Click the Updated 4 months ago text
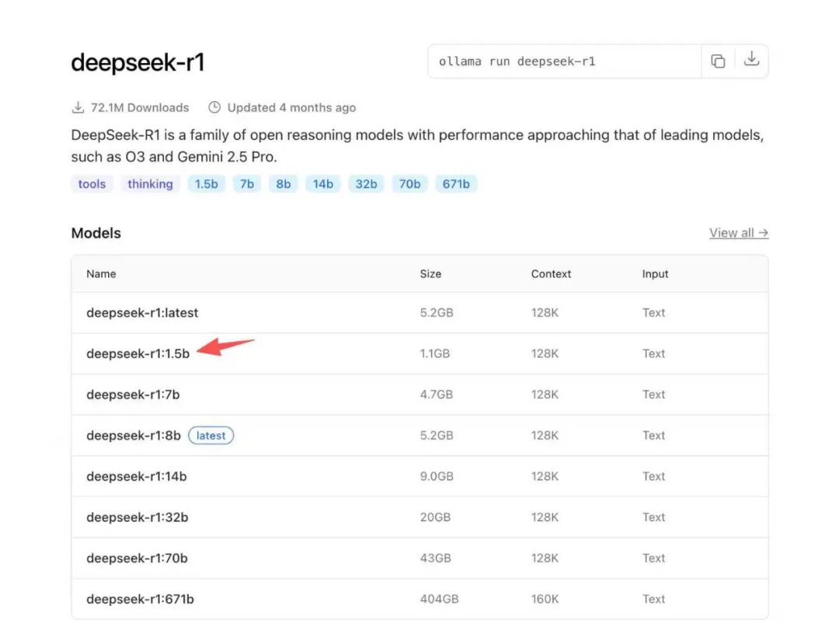 (291, 107)
